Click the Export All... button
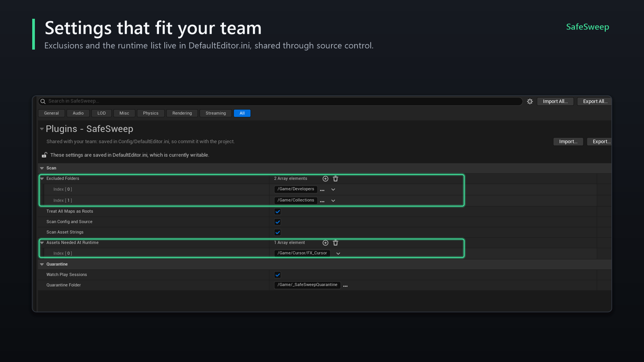 [x=594, y=101]
